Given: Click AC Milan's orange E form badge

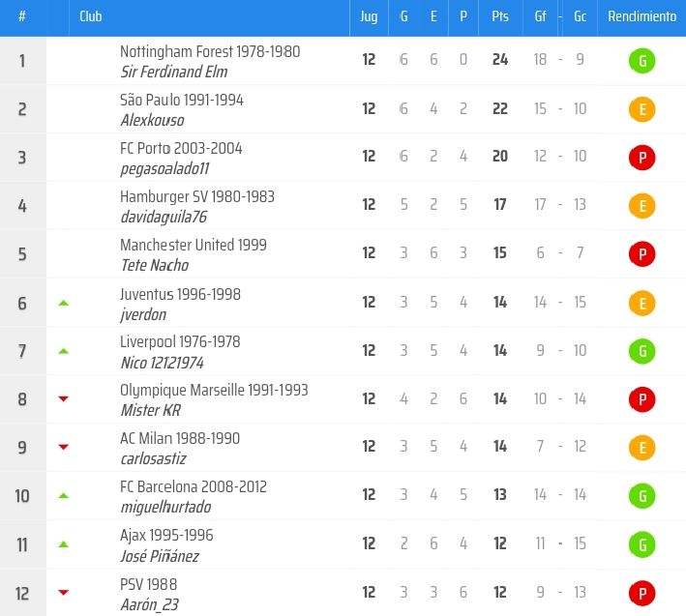Looking at the screenshot, I should coord(641,448).
